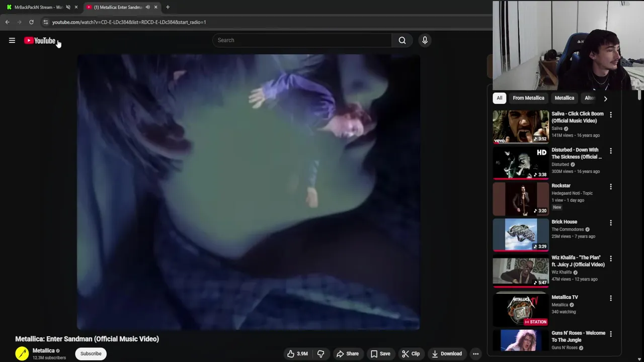Click the Hedegaard Noti - Topic channel name

tap(572, 193)
